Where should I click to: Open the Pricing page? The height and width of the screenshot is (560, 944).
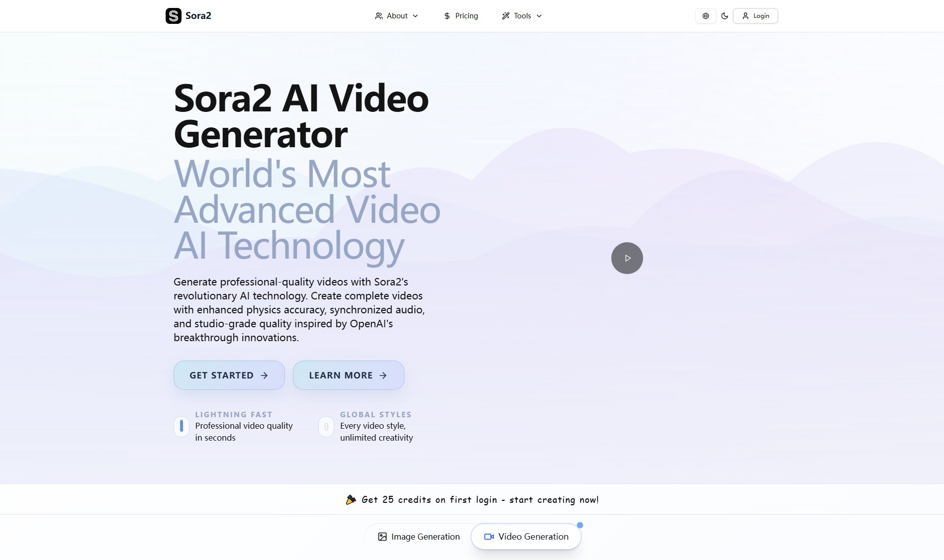461,16
